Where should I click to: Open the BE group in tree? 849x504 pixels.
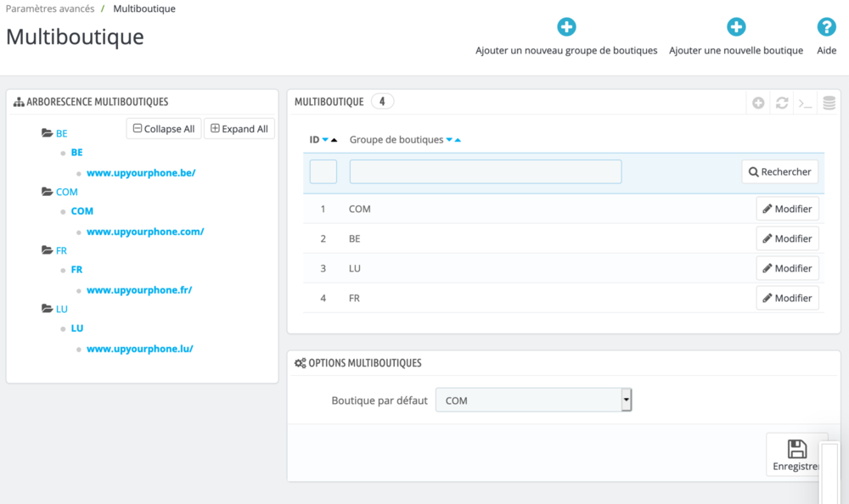(x=62, y=133)
